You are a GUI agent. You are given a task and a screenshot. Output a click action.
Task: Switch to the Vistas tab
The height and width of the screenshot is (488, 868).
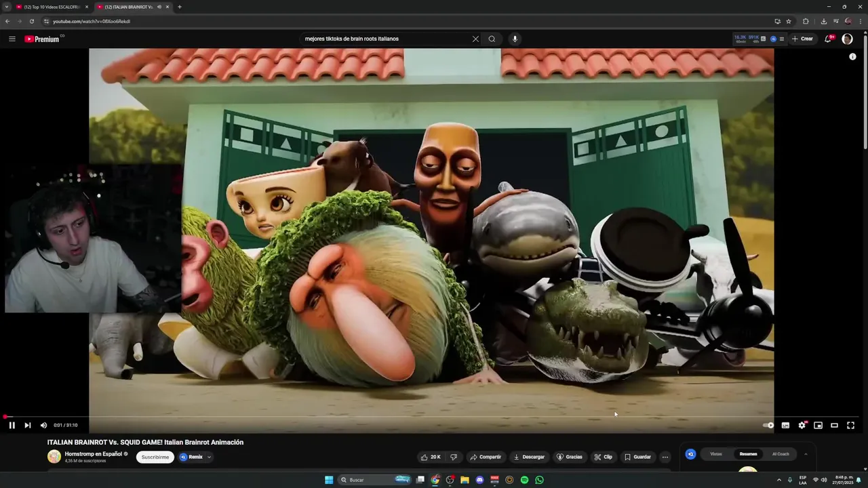716,454
